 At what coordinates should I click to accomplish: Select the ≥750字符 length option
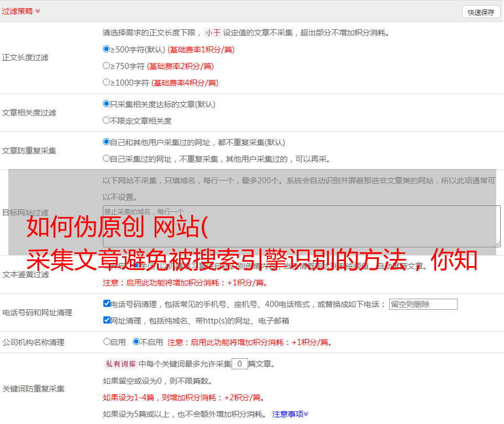pyautogui.click(x=106, y=66)
